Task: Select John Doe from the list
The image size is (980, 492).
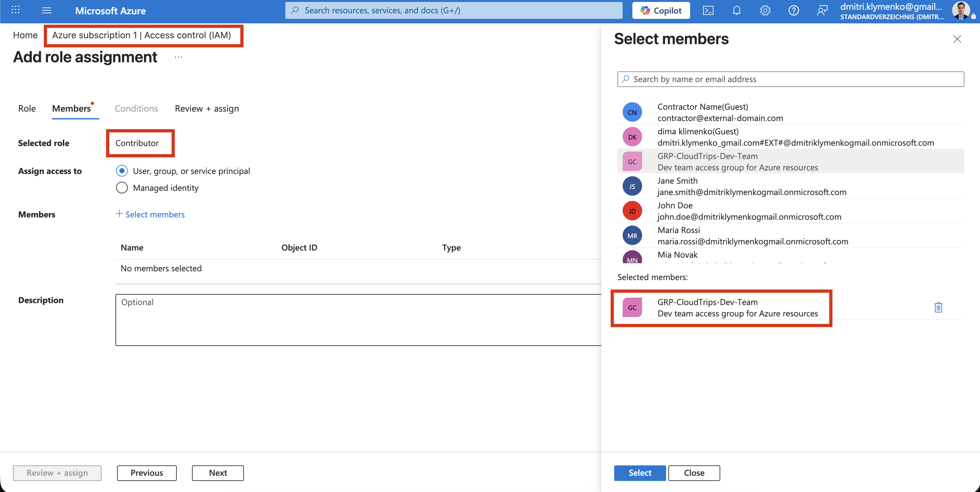Action: point(791,211)
